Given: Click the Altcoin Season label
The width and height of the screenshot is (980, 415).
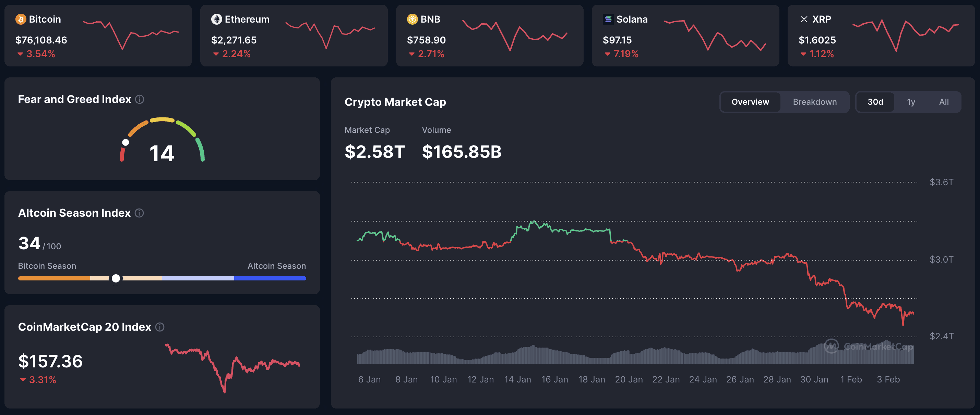Looking at the screenshot, I should (x=277, y=266).
